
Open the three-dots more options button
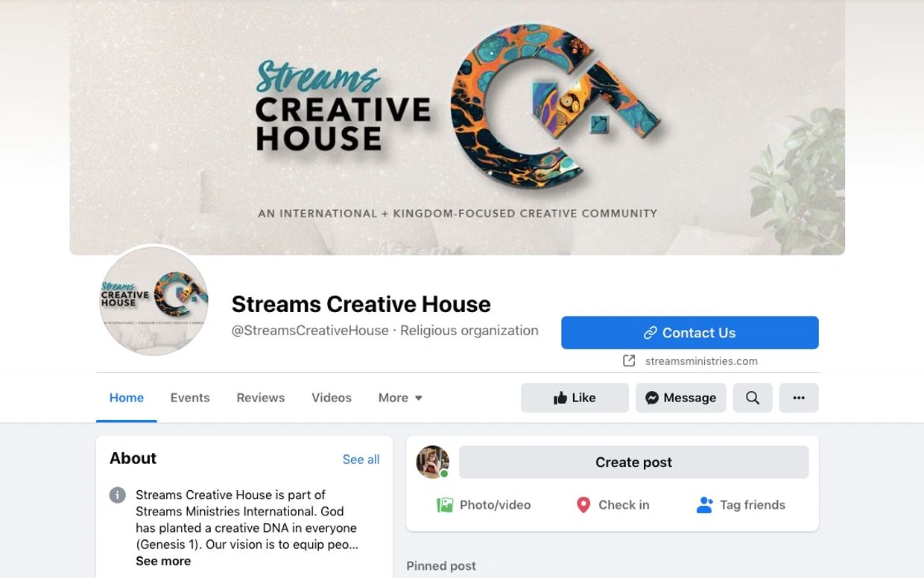click(x=799, y=398)
